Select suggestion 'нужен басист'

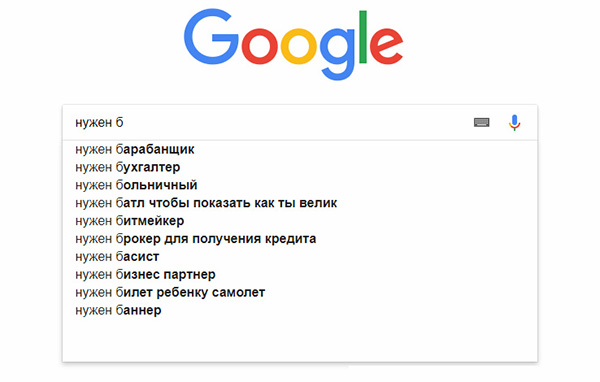click(117, 256)
